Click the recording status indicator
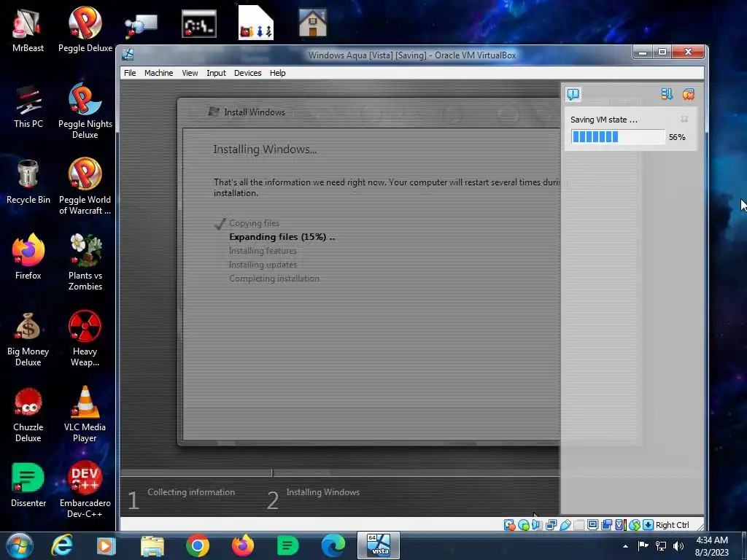Screen dimensions: 747x560 pos(606,525)
